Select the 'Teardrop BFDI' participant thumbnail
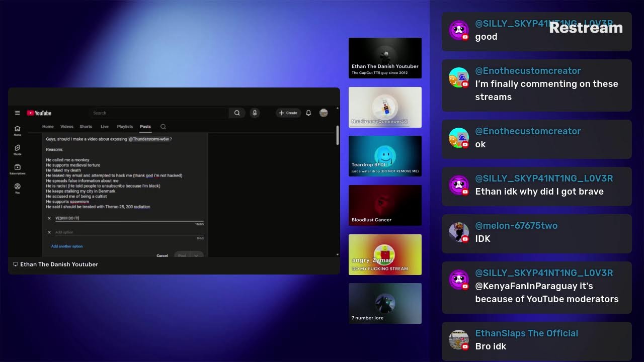The width and height of the screenshot is (644, 362). point(385,156)
